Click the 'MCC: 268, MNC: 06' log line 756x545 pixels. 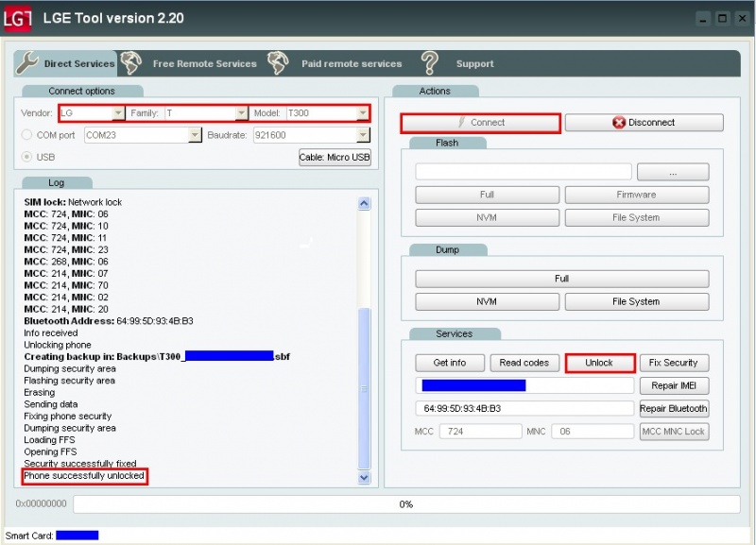coord(66,262)
